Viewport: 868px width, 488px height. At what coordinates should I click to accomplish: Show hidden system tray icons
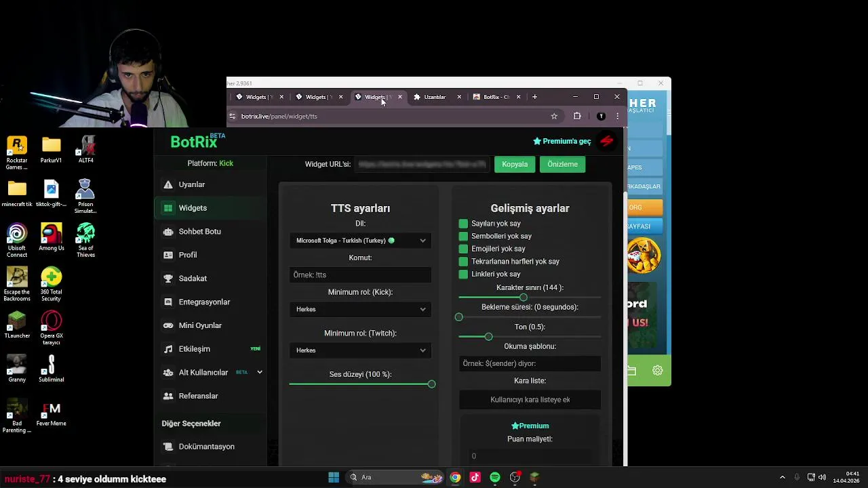(782, 477)
